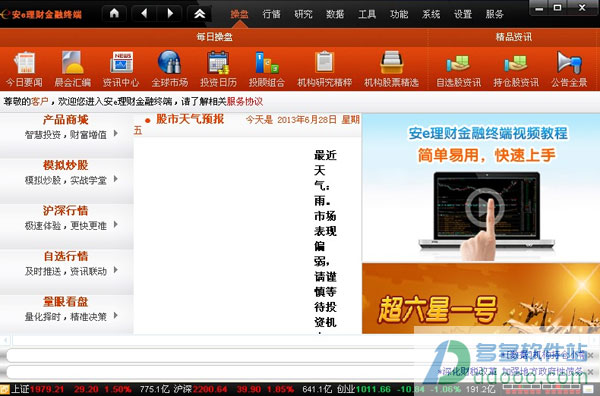Open the 全球市场 globe icon
The width and height of the screenshot is (600, 396).
point(170,62)
